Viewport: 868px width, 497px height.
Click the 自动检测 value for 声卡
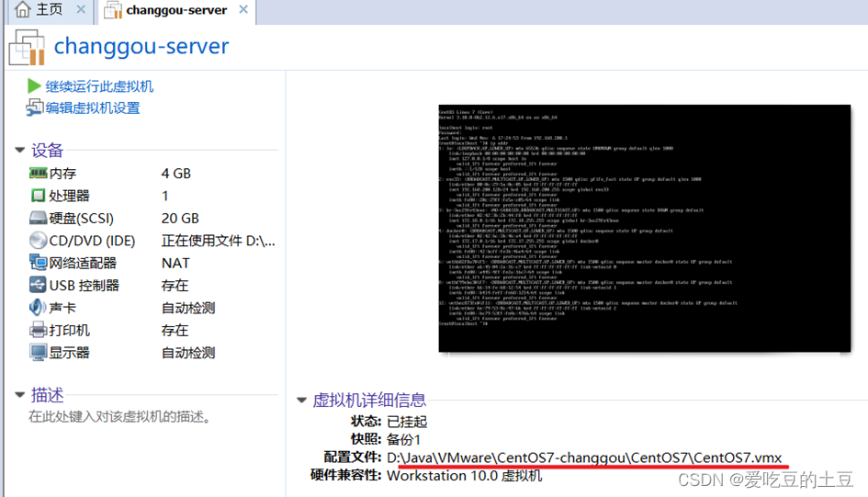188,308
